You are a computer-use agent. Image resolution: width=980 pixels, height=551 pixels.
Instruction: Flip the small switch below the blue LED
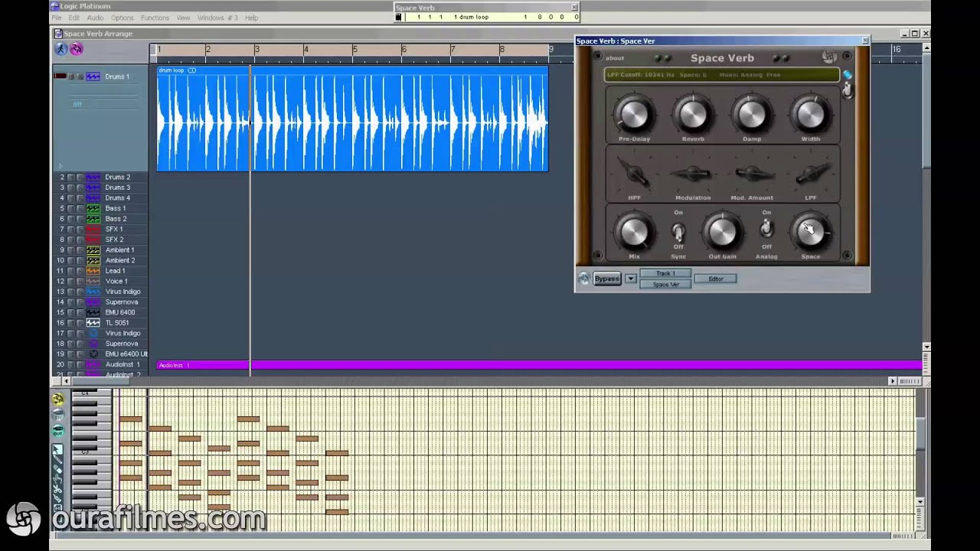tap(848, 90)
